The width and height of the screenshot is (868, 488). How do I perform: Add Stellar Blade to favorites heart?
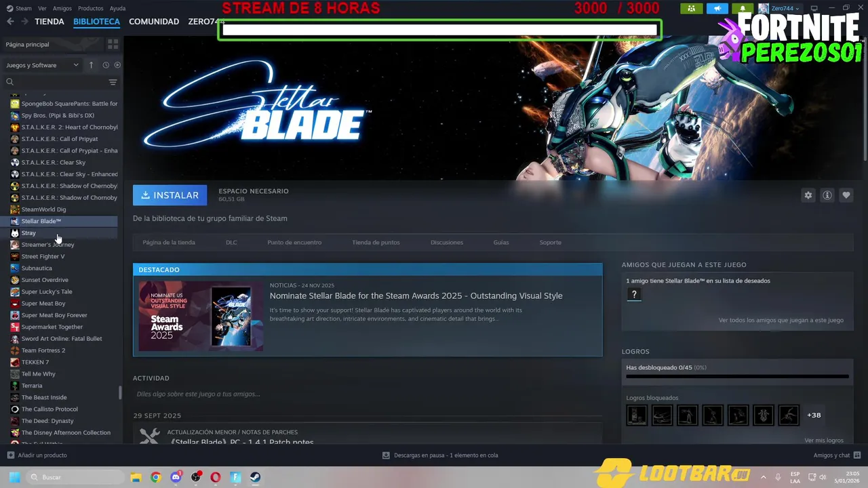(x=846, y=195)
